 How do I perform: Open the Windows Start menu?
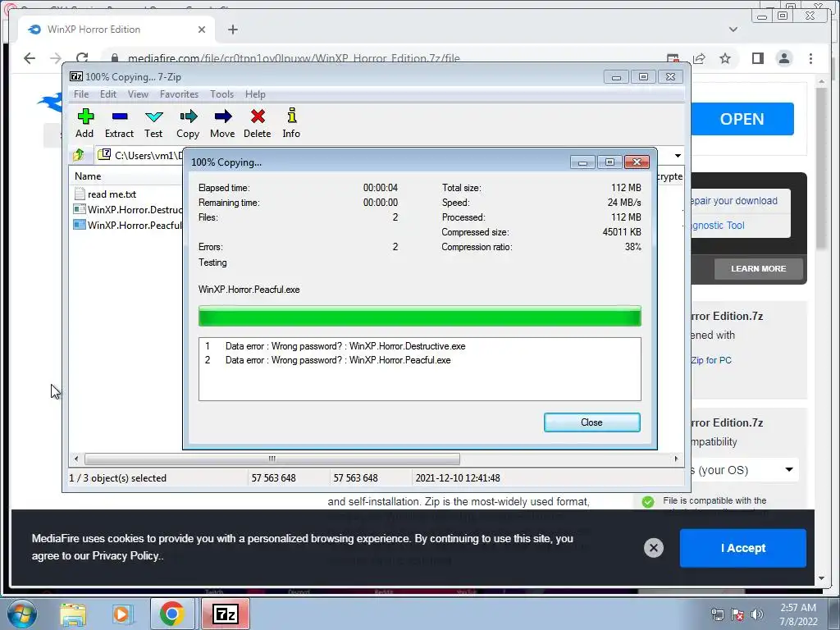pos(21,614)
